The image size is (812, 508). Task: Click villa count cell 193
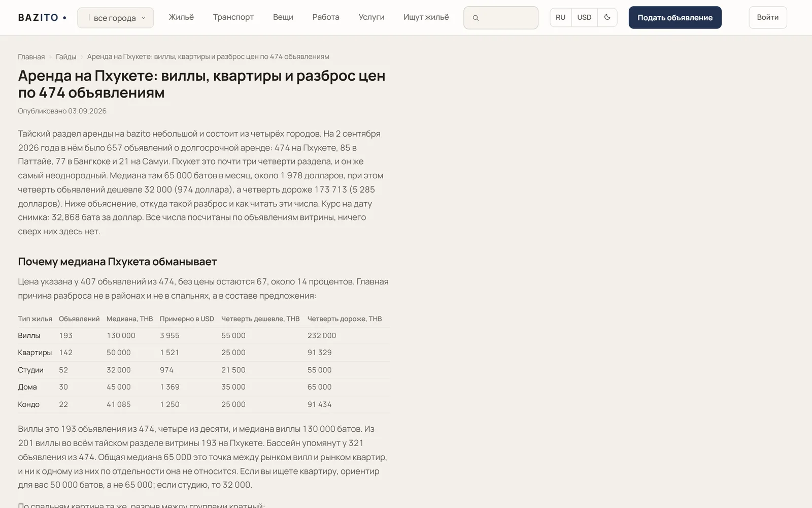tap(65, 335)
